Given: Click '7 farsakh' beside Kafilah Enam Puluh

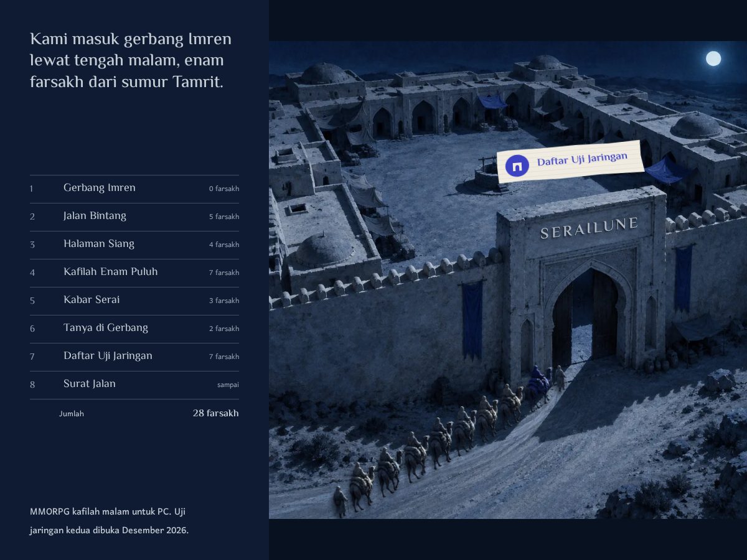Looking at the screenshot, I should point(224,273).
